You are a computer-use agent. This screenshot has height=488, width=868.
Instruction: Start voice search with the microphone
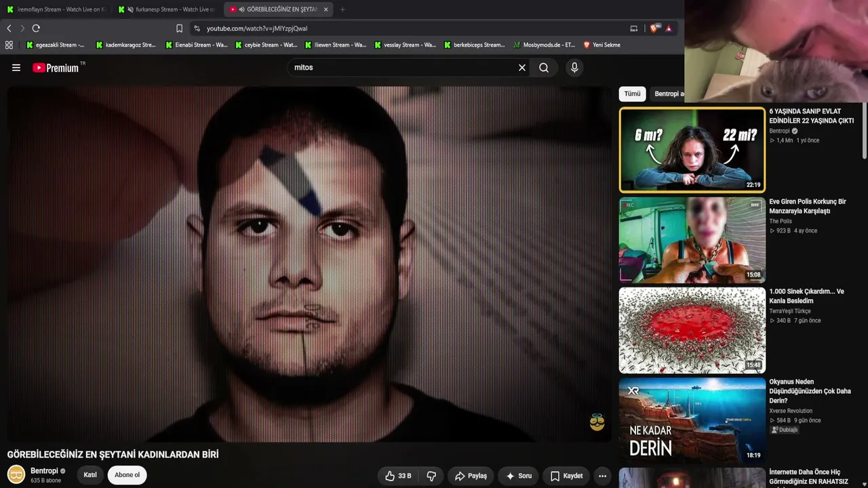click(x=574, y=68)
